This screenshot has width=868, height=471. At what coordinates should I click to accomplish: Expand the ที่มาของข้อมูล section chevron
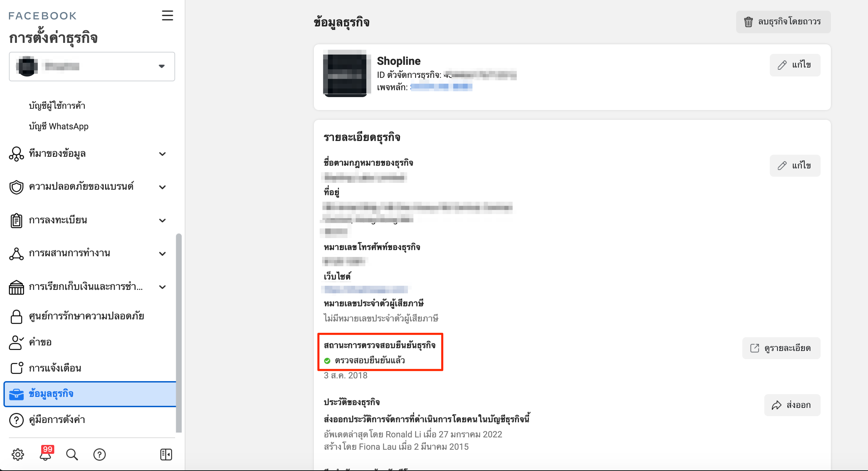[x=162, y=154]
